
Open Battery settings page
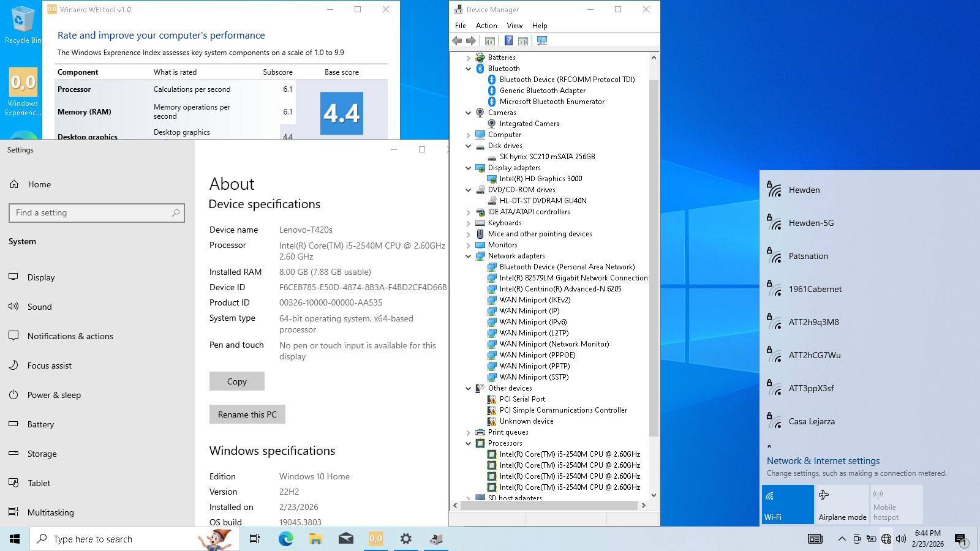[40, 424]
